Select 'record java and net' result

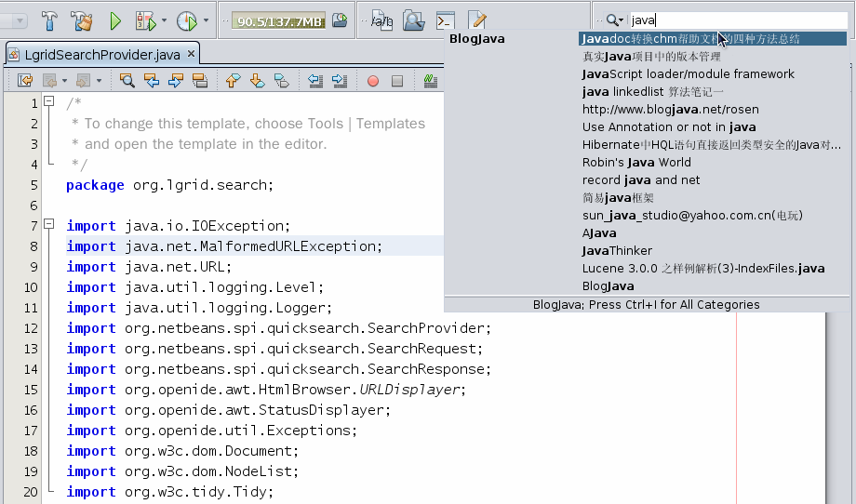[713, 180]
